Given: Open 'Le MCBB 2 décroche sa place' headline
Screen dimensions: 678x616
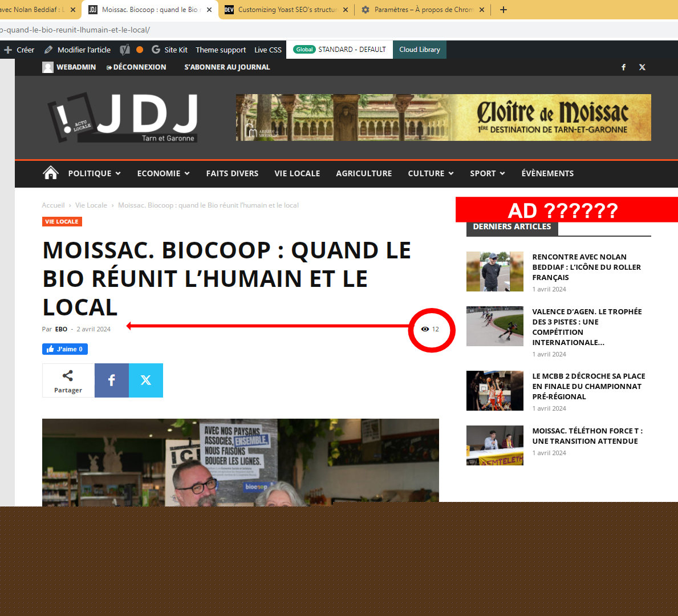Looking at the screenshot, I should click(588, 386).
